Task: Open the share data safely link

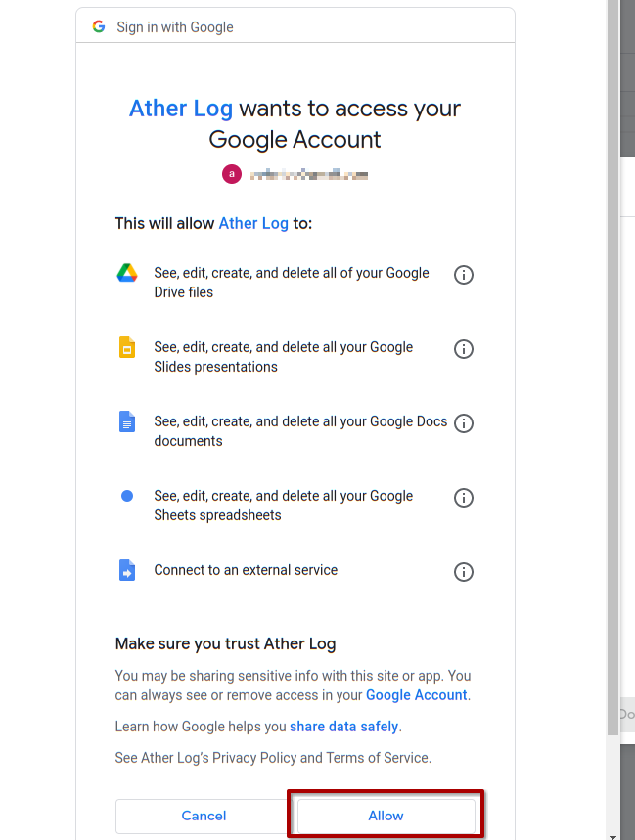Action: pos(344,727)
